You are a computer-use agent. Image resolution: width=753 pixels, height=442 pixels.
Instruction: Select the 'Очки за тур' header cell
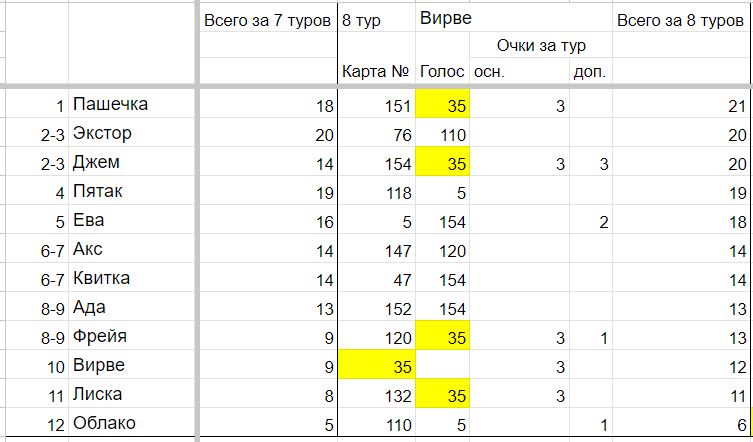[x=541, y=46]
